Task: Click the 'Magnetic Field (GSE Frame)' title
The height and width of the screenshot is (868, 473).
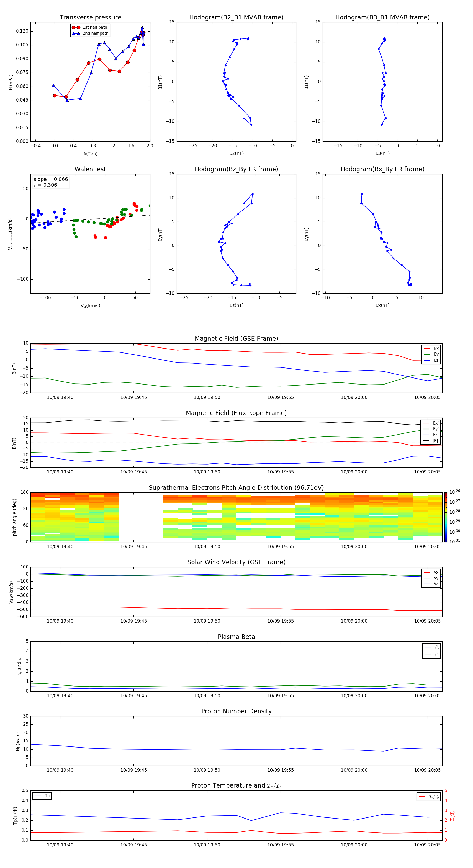Action: [236, 339]
